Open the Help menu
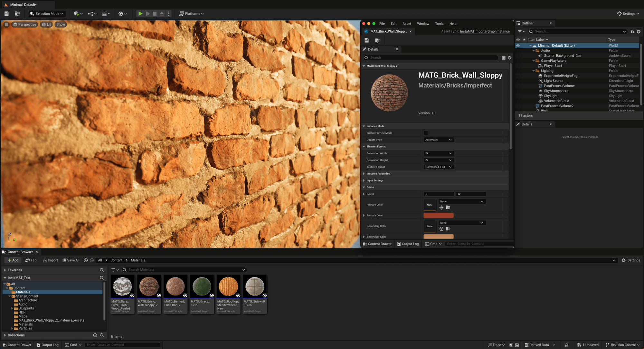The height and width of the screenshot is (349, 644). (x=453, y=23)
